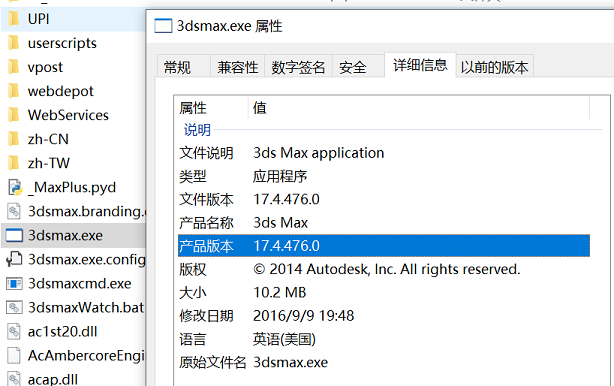The width and height of the screenshot is (614, 386).
Task: Switch to the 兼容性 tab
Action: coord(237,67)
